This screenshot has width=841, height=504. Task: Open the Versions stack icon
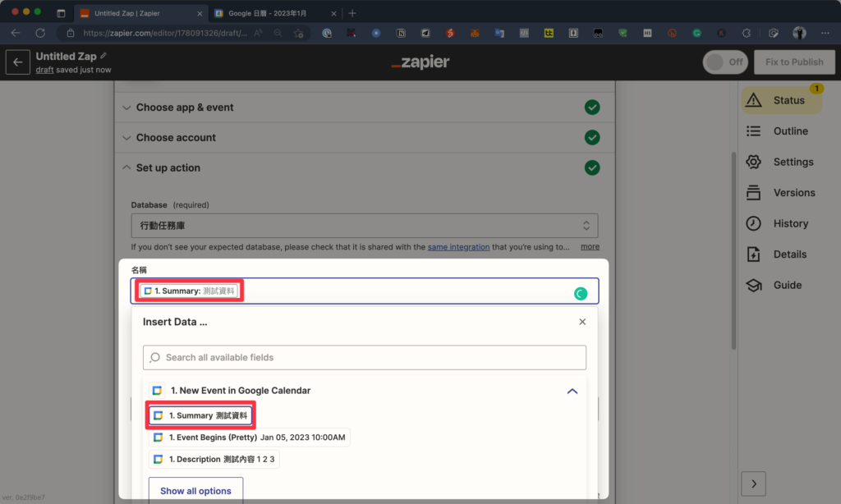[x=754, y=192]
